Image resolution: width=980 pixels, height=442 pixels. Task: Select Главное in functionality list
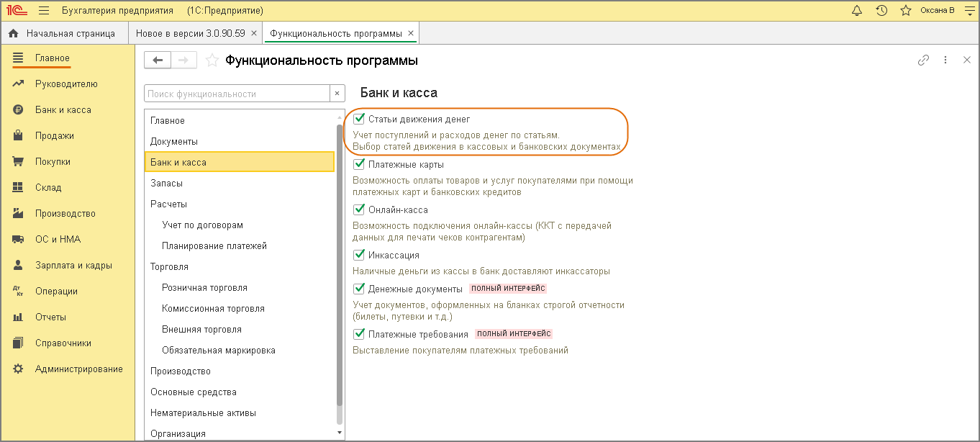click(x=240, y=120)
